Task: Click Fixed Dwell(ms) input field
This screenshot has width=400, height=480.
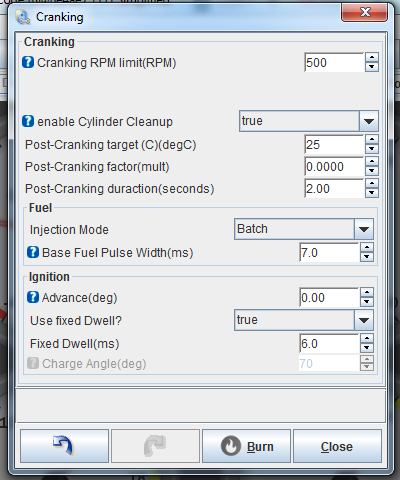Action: (329, 343)
